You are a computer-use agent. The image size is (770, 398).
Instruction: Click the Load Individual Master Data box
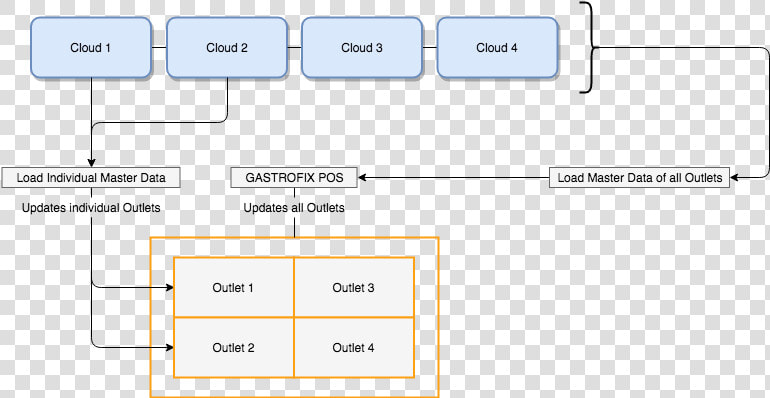[x=91, y=178]
